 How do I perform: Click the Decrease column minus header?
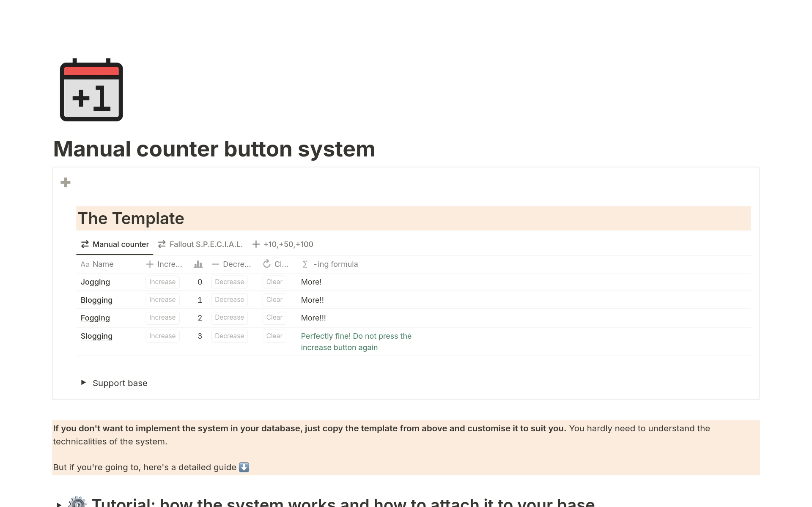click(x=231, y=264)
